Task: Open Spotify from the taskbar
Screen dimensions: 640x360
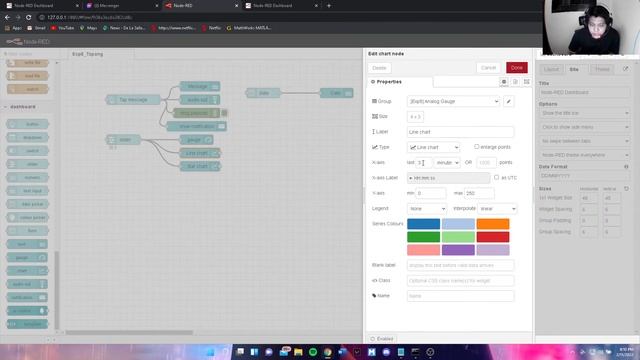Action: [313, 352]
